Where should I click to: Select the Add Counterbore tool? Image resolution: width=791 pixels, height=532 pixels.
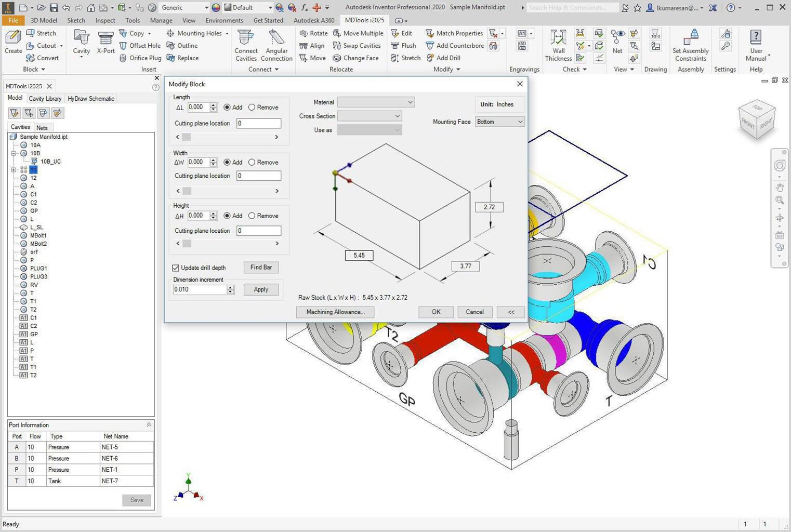(x=455, y=46)
